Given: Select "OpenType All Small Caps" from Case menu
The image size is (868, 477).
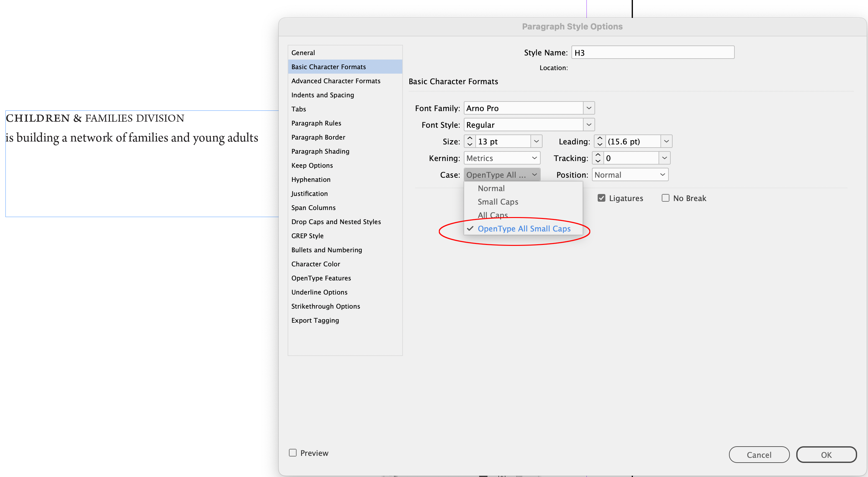Looking at the screenshot, I should (524, 228).
